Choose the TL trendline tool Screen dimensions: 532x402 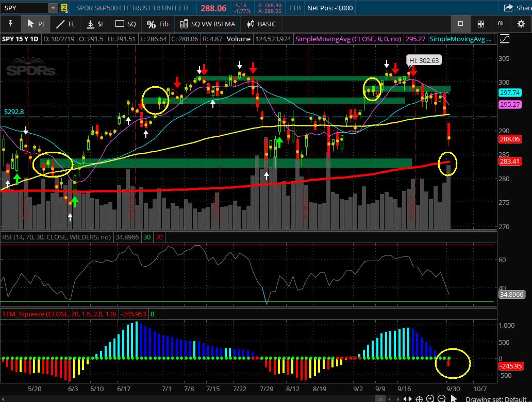pyautogui.click(x=65, y=24)
